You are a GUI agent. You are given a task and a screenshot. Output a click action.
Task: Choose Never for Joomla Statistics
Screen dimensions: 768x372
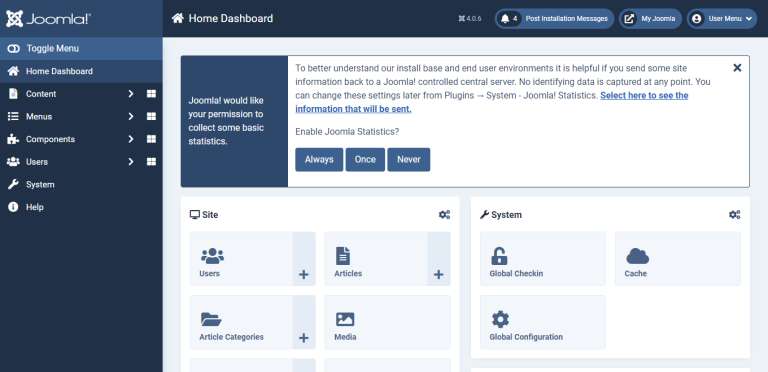click(x=408, y=160)
